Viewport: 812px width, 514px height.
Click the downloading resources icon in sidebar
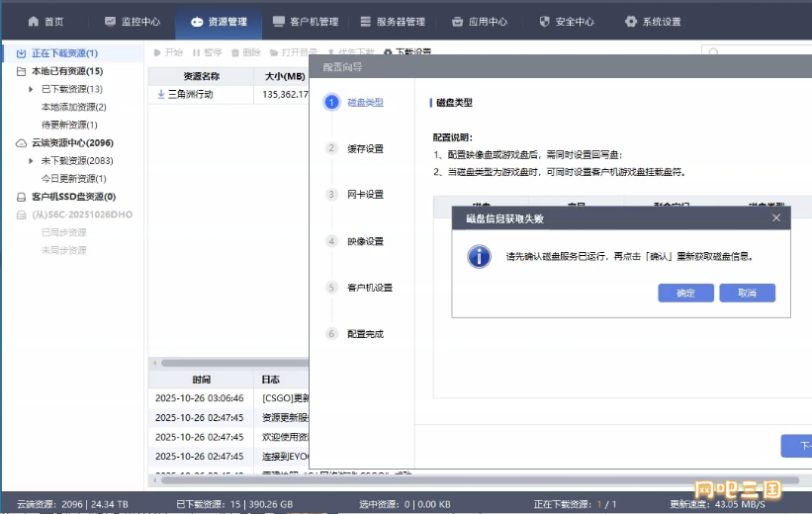21,53
